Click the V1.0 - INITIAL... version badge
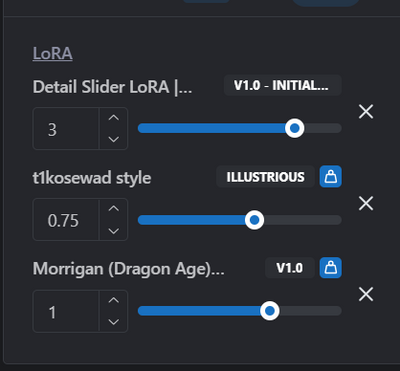 click(x=282, y=85)
